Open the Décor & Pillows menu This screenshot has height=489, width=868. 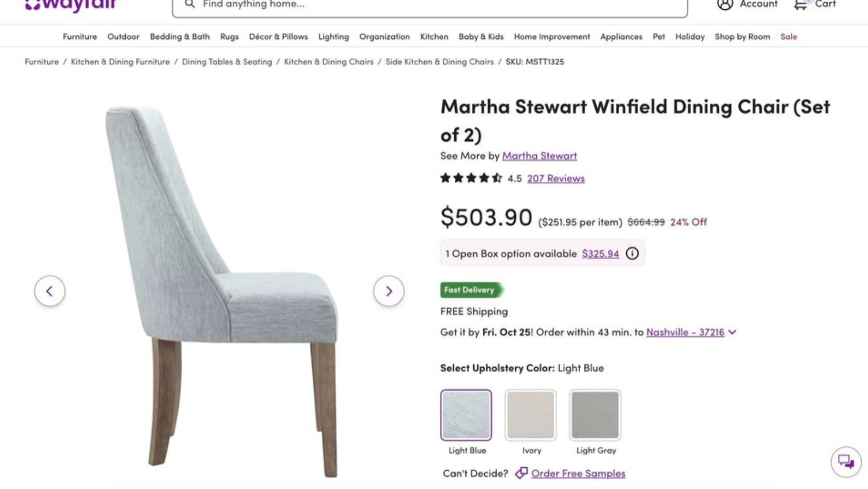278,37
